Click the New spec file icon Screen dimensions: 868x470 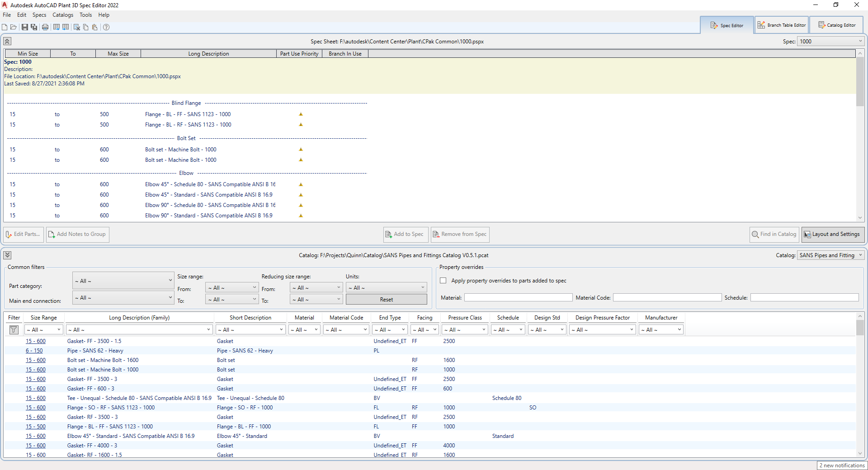[5, 27]
